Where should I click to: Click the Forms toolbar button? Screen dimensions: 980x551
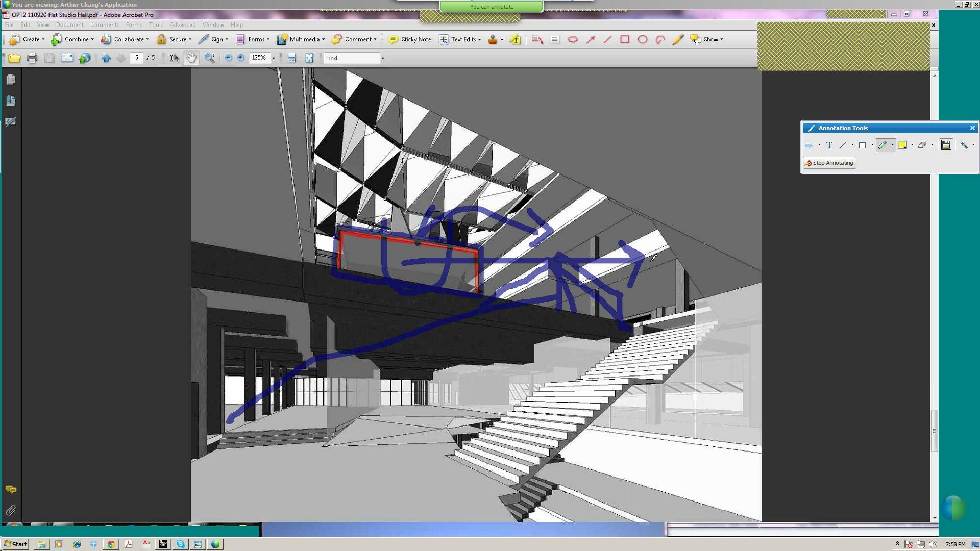[x=252, y=39]
